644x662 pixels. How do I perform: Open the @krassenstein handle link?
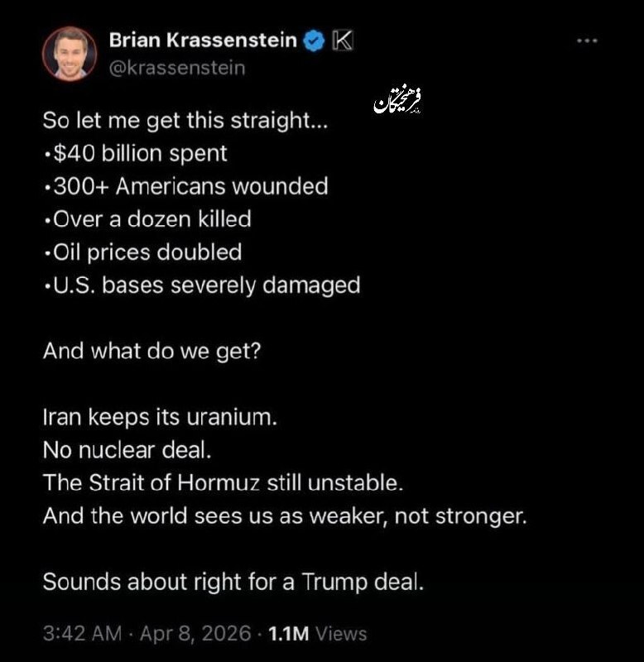[x=176, y=68]
